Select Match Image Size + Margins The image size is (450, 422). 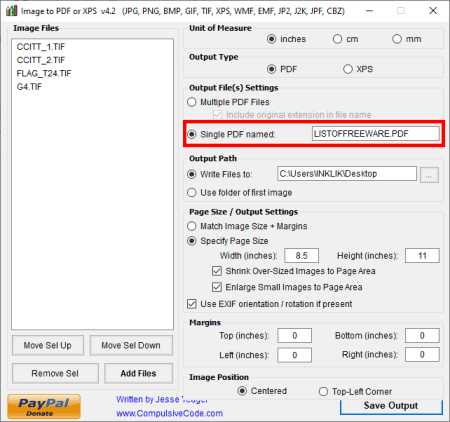[x=192, y=226]
